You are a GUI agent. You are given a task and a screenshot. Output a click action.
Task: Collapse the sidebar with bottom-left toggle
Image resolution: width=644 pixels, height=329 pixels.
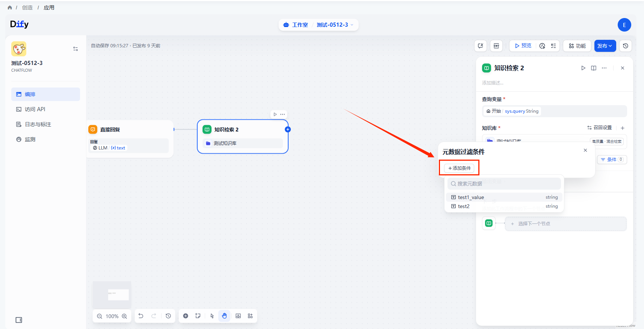[19, 320]
